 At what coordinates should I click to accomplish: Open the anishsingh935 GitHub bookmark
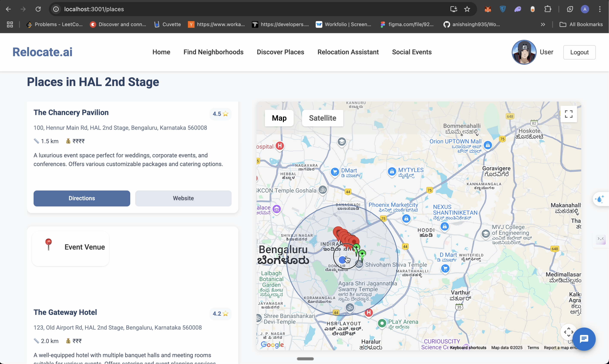(472, 24)
